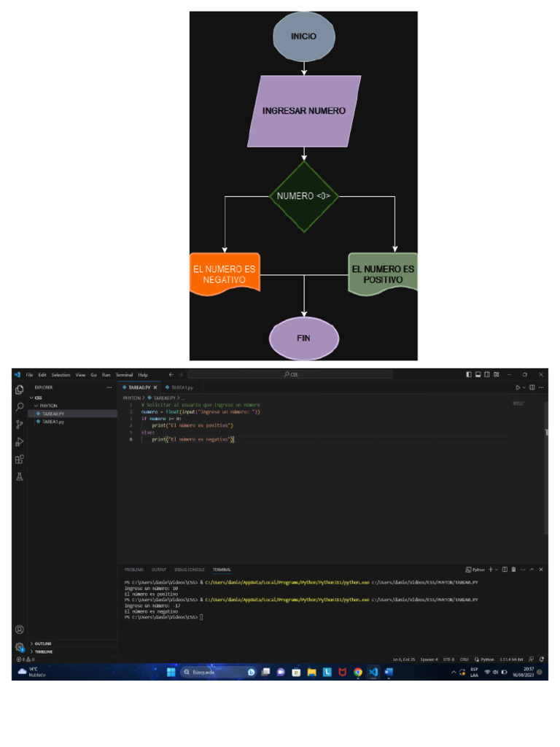This screenshot has width=560, height=747.
Task: Open the Run and Debug view
Action: (x=20, y=441)
